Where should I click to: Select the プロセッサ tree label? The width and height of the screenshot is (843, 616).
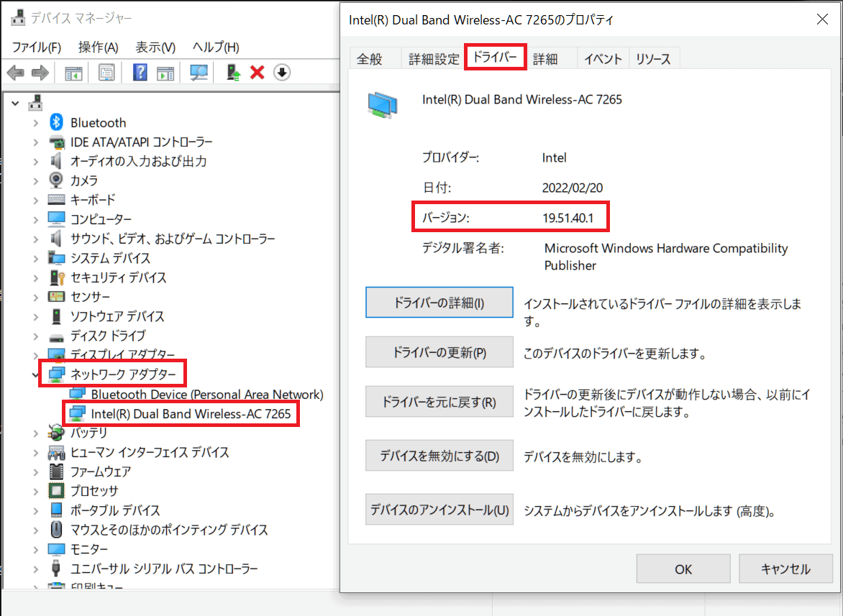coord(94,491)
